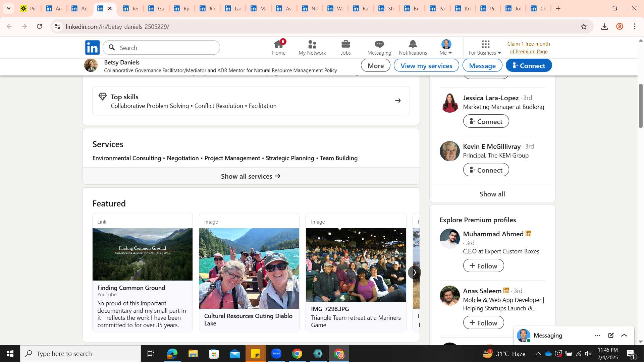
Task: Open Jessica Lara-Lopez profile
Action: pos(491,98)
